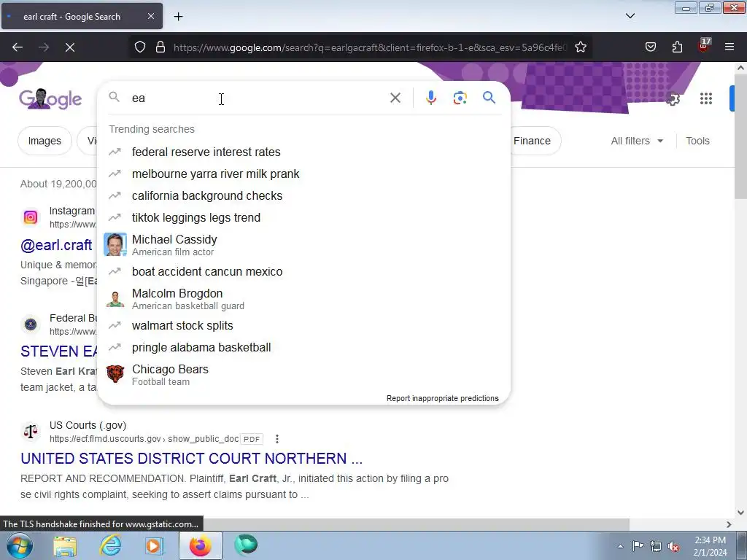Switch to the Images filter tab
The width and height of the screenshot is (747, 560).
pyautogui.click(x=44, y=141)
